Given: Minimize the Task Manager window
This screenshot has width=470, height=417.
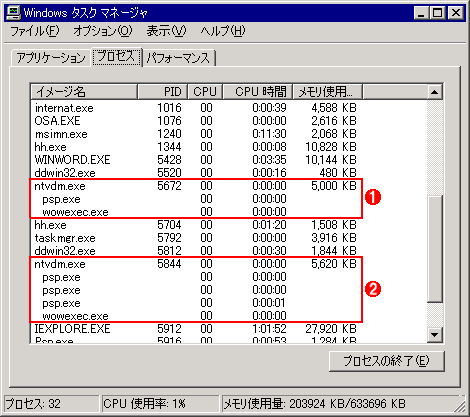Looking at the screenshot, I should coord(421,13).
